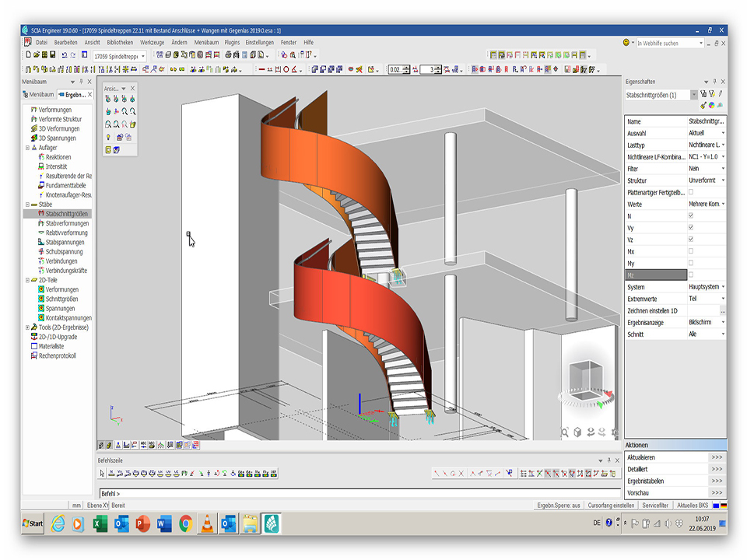Screen dimensions: 747x560
Task: Collapse the Auflager tree node
Action: coord(27,147)
